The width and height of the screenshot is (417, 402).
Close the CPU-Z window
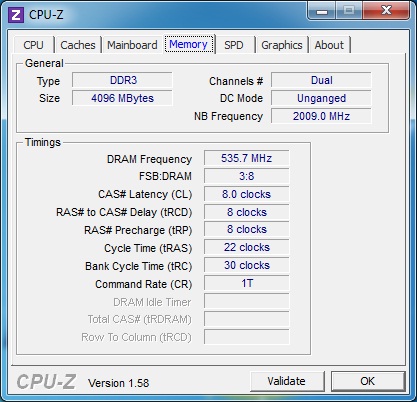[x=386, y=11]
